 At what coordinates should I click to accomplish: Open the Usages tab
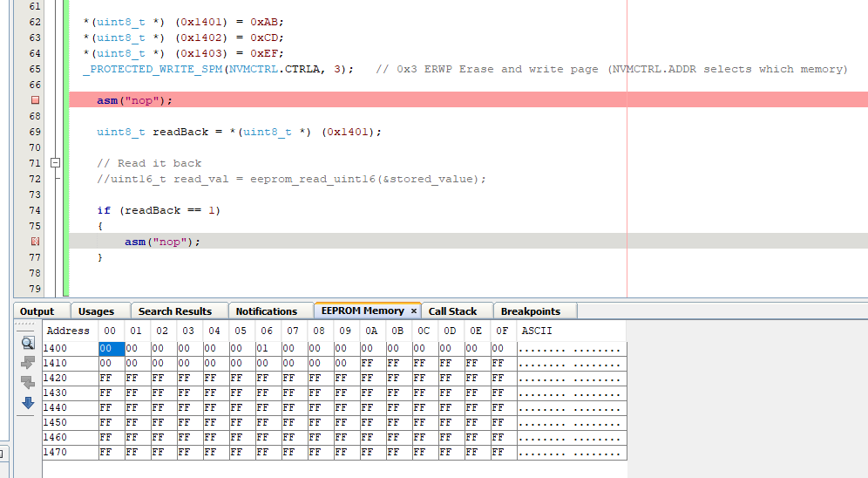tap(96, 311)
